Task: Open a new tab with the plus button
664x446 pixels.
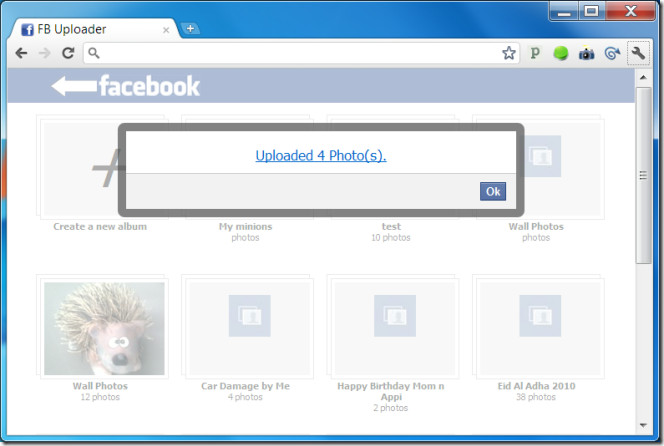Action: [x=190, y=28]
